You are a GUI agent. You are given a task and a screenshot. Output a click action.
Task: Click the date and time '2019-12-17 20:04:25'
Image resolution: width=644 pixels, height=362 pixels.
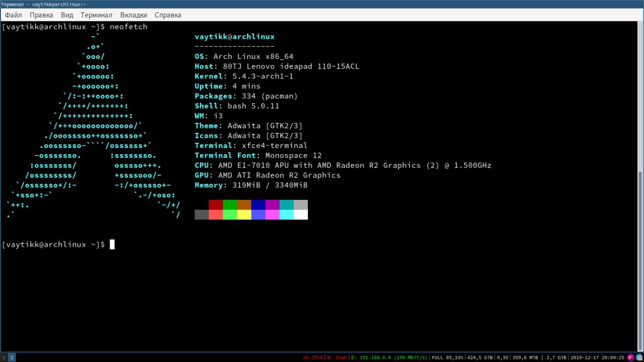tap(597, 357)
